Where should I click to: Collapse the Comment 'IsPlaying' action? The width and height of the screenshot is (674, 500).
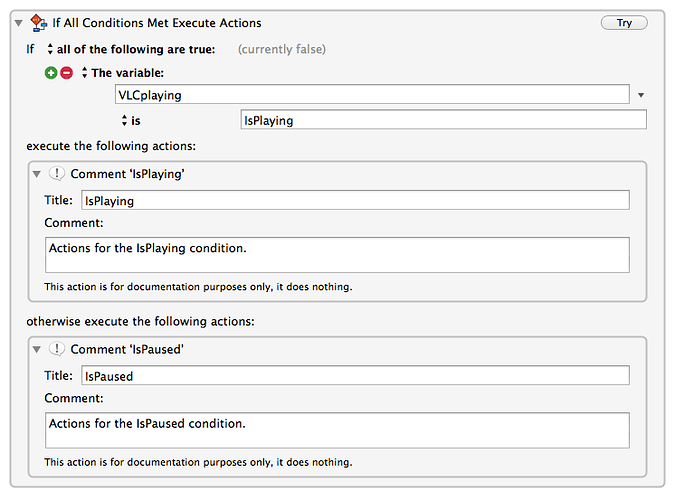pos(37,174)
